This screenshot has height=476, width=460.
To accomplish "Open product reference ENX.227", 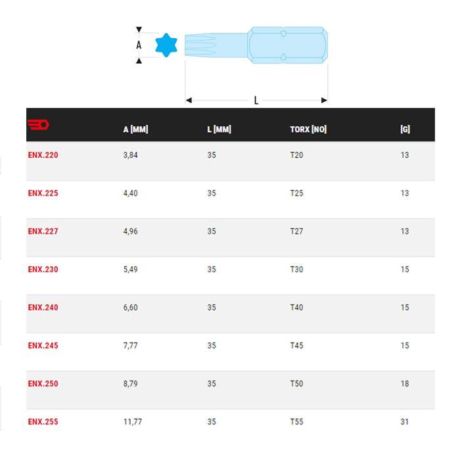I will pos(43,231).
